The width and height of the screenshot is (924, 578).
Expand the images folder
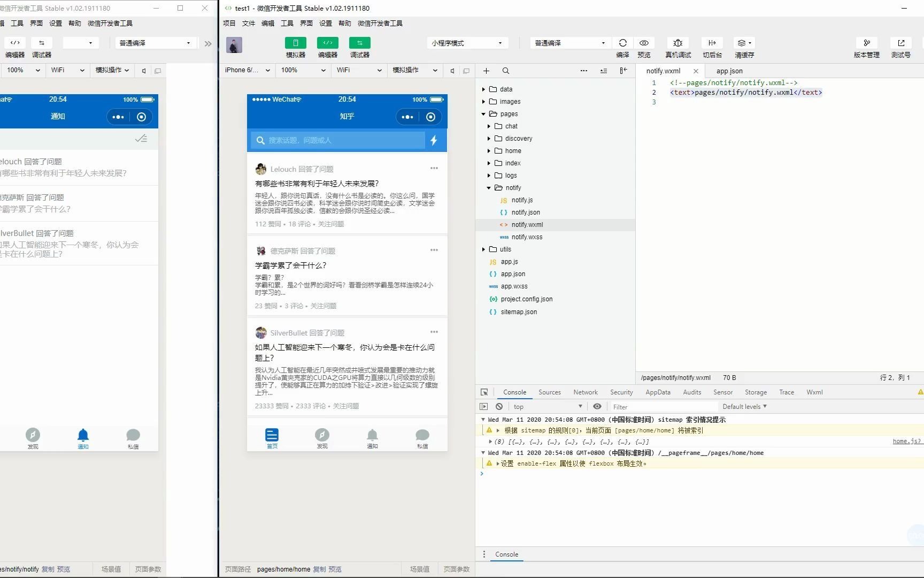[483, 102]
